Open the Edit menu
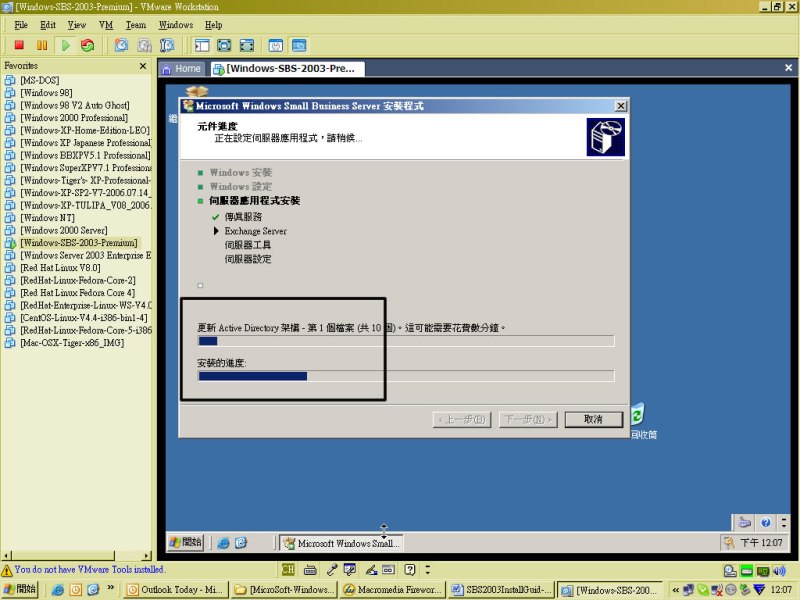800x600 pixels. pos(48,24)
